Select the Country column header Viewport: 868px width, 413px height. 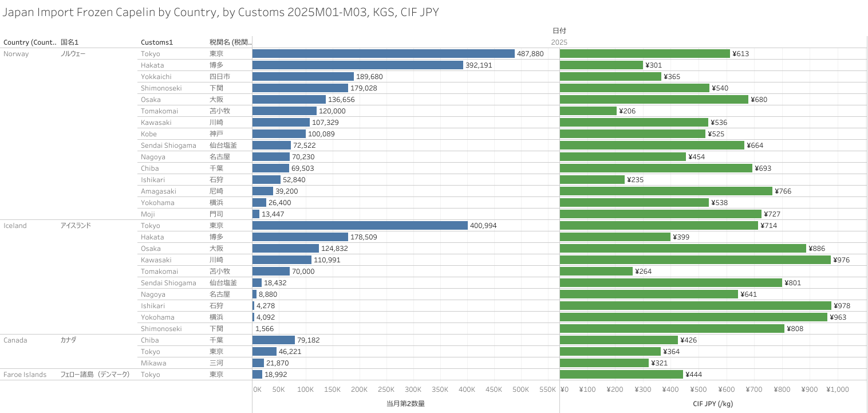click(x=30, y=42)
